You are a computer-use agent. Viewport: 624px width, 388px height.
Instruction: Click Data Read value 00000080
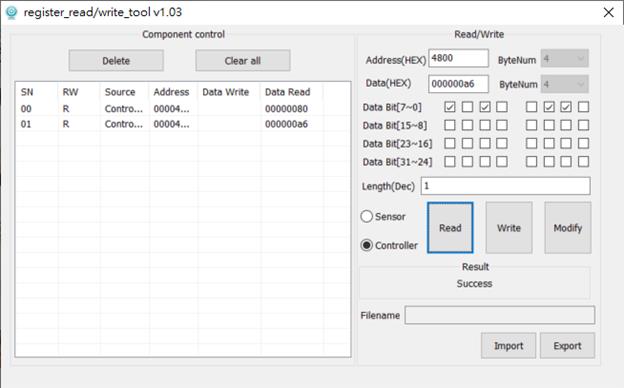286,109
